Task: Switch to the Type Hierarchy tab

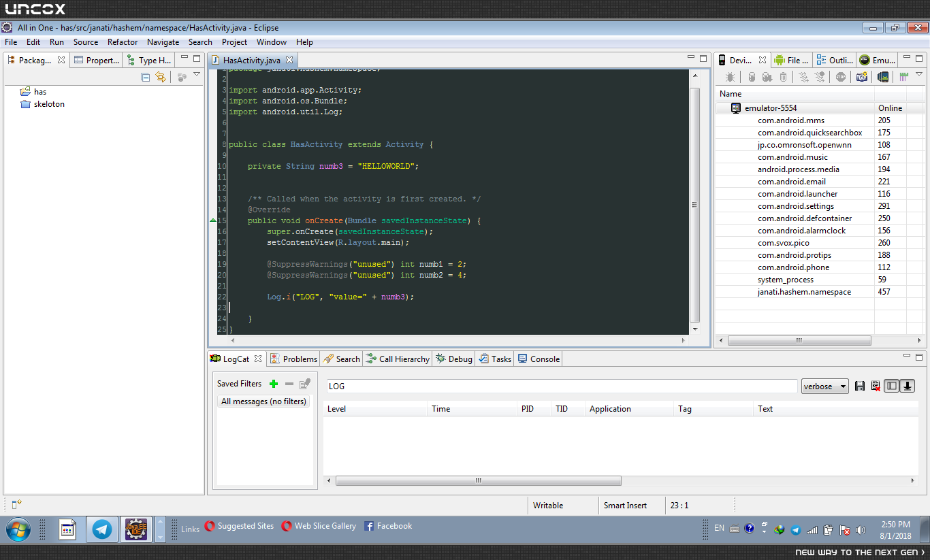Action: click(149, 60)
